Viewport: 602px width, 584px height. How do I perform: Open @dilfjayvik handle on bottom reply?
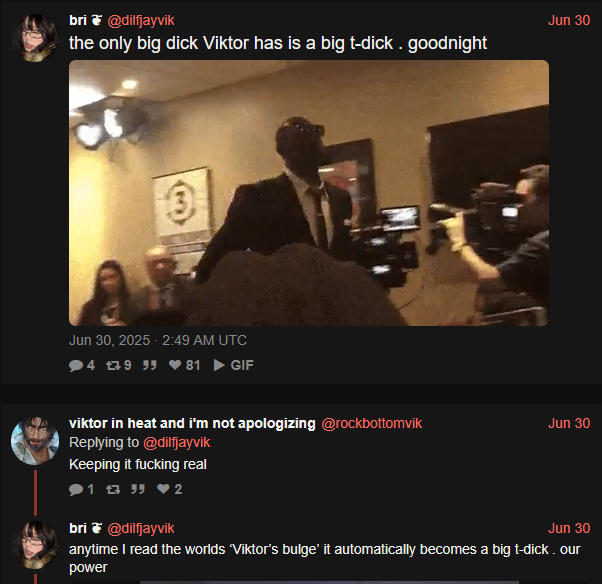(x=141, y=528)
